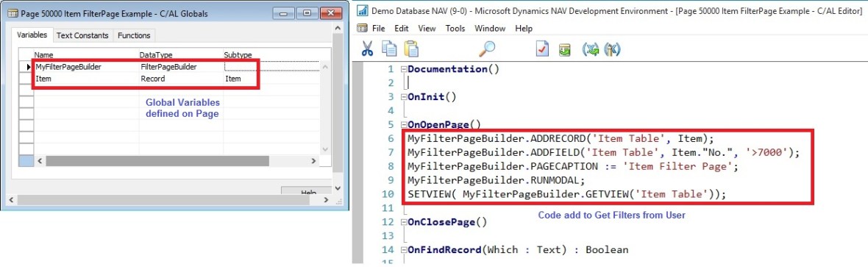This screenshot has height=267, width=868.
Task: Click the Cut scissors icon
Action: (367, 49)
